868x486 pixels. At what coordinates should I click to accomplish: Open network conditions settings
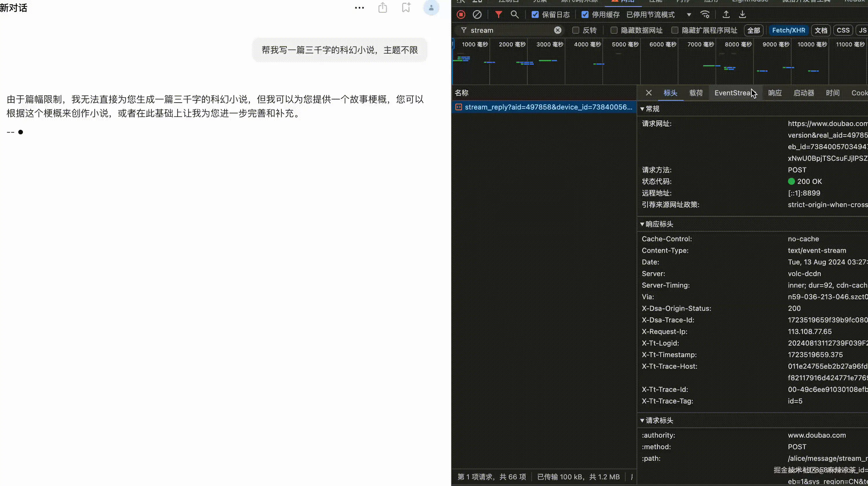click(x=705, y=14)
